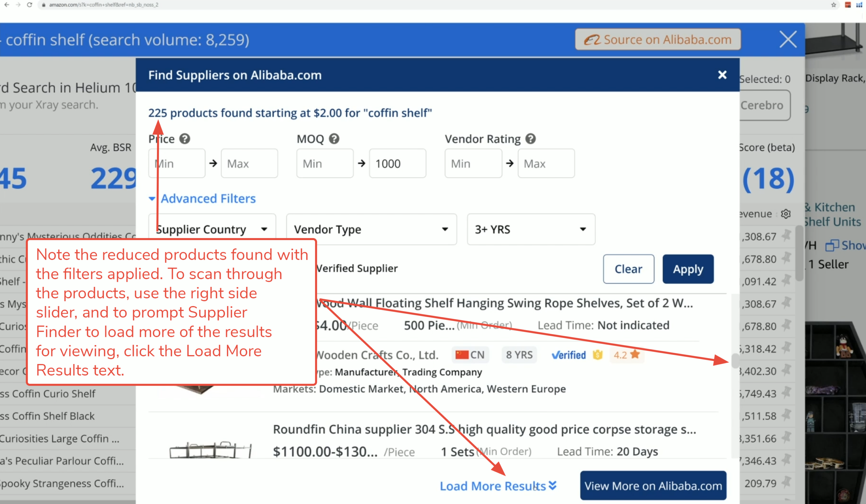Open the Supplier Country dropdown
866x504 pixels.
pyautogui.click(x=212, y=229)
